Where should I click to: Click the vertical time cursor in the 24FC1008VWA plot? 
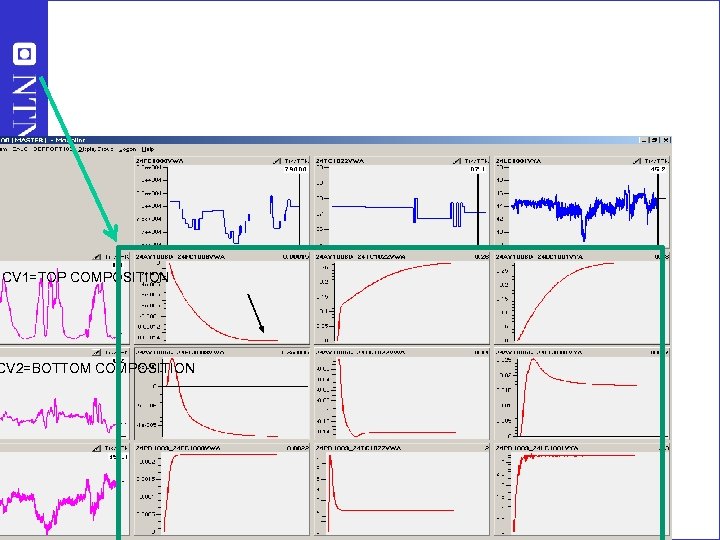[299, 209]
